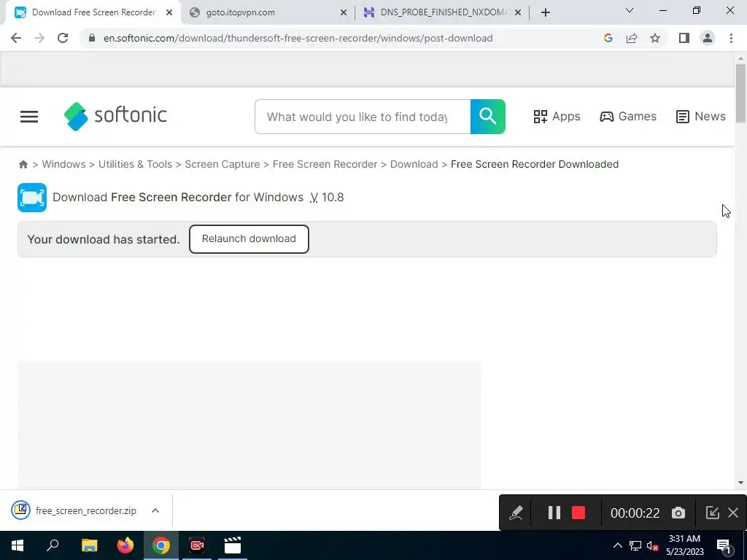The height and width of the screenshot is (560, 747).
Task: Go back to the previous page
Action: tap(16, 38)
